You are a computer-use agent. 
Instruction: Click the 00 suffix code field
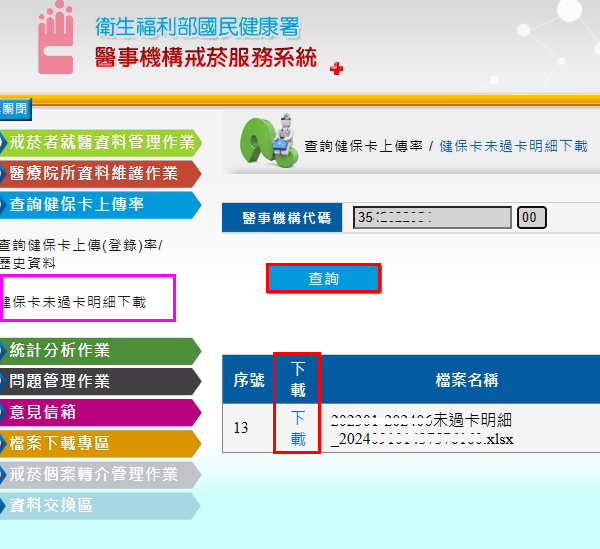(x=531, y=217)
